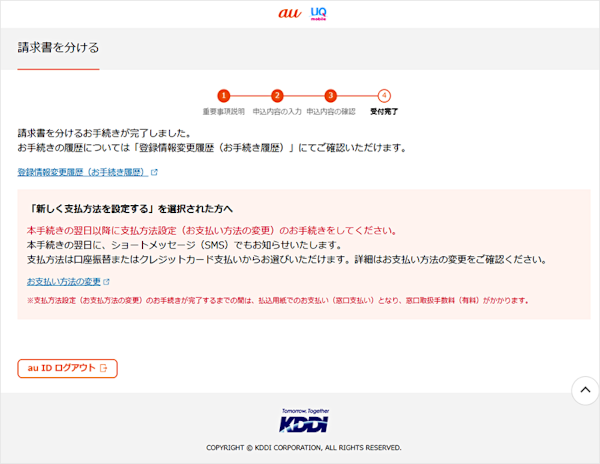Click the 請求書を分ける page heading
This screenshot has width=600, height=464.
(x=58, y=47)
